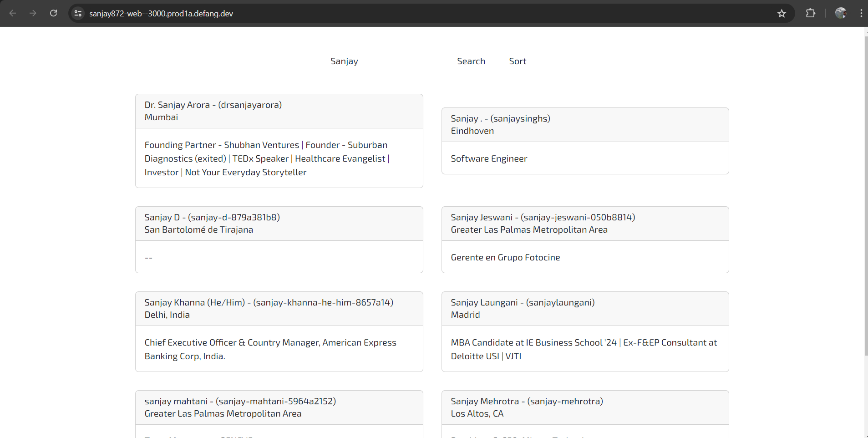Select the Sanjay Jeswani card header
The height and width of the screenshot is (438, 868).
[584, 224]
